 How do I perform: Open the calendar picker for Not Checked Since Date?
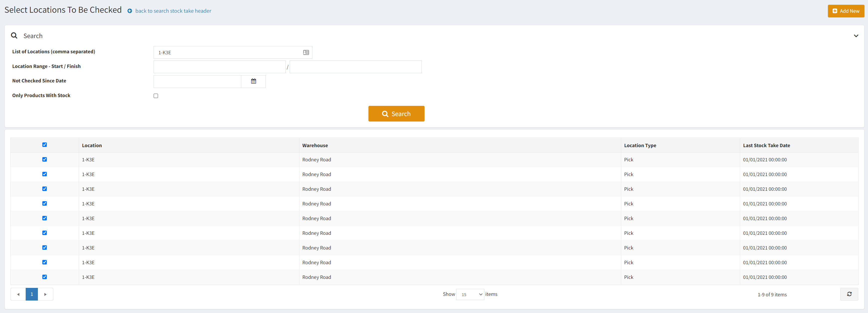pos(253,81)
